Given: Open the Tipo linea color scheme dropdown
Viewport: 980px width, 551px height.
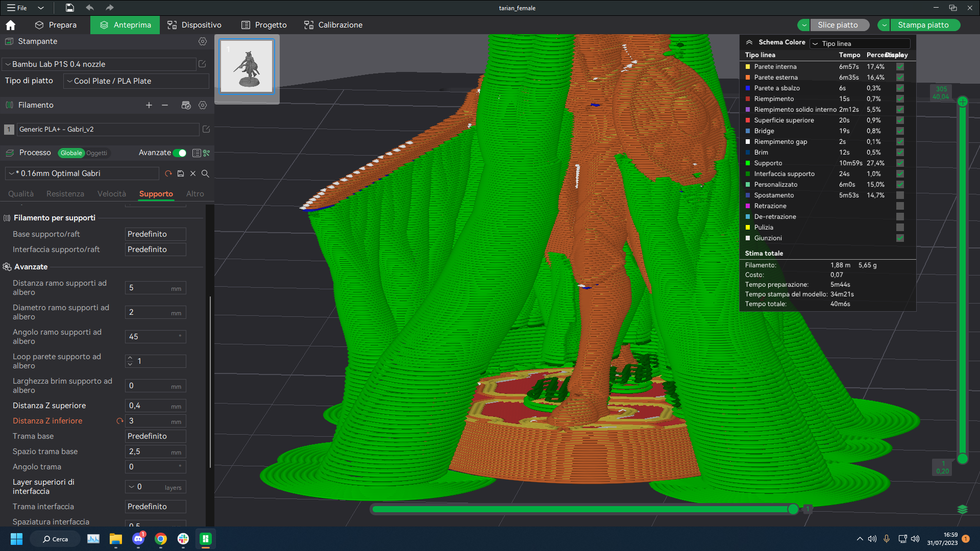Looking at the screenshot, I should [x=860, y=43].
